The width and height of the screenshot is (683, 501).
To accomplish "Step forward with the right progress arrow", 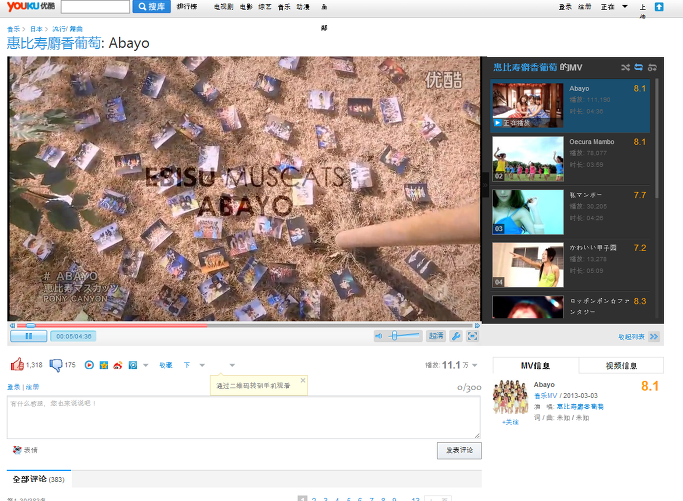I will pos(477,325).
